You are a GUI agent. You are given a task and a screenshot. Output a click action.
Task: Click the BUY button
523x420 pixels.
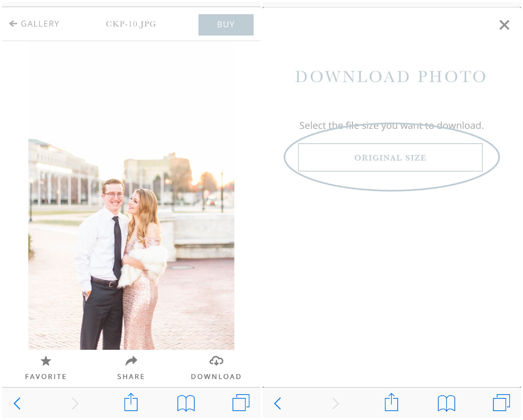point(226,25)
